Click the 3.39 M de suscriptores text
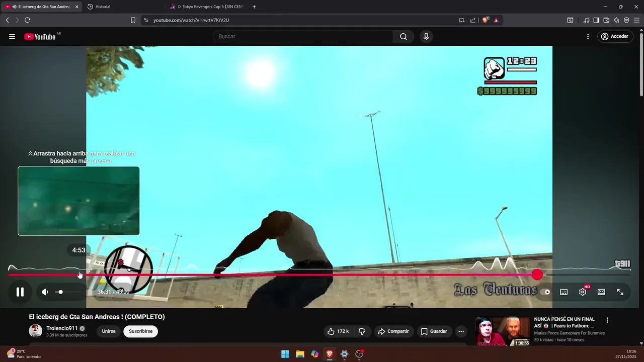The image size is (644, 362). (66, 335)
